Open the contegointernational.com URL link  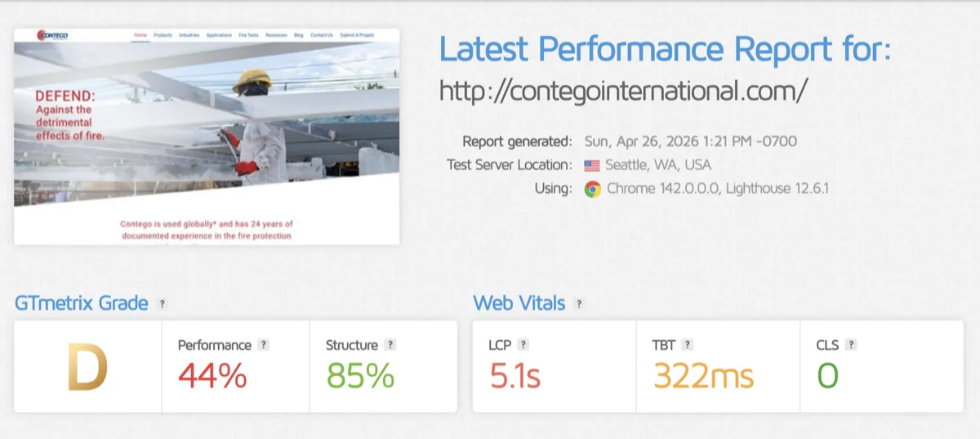[x=624, y=90]
